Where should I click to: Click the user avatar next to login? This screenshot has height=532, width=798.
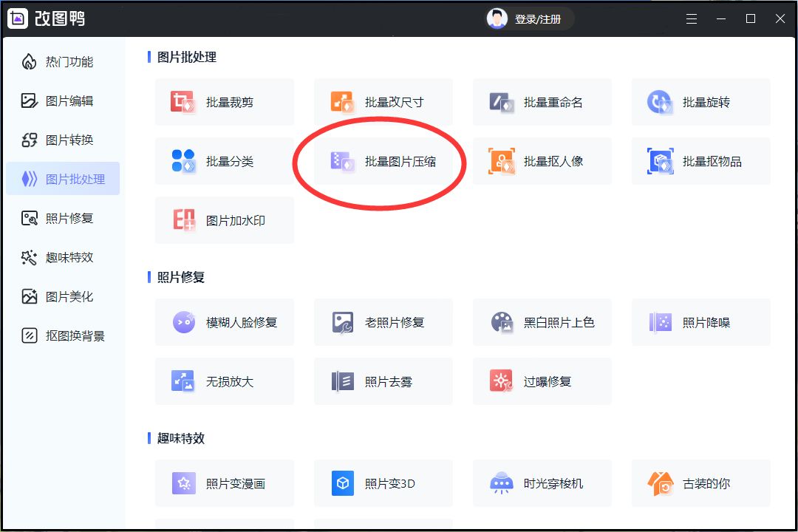click(497, 18)
